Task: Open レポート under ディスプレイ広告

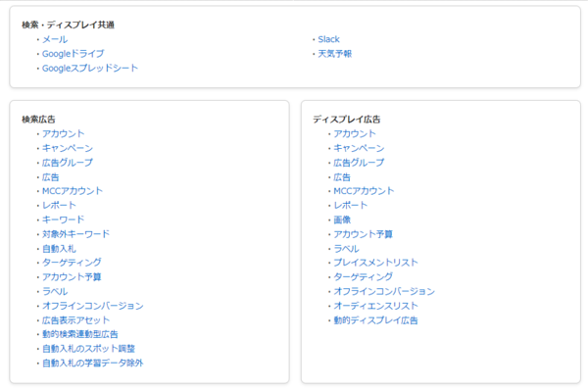Action: [x=351, y=205]
